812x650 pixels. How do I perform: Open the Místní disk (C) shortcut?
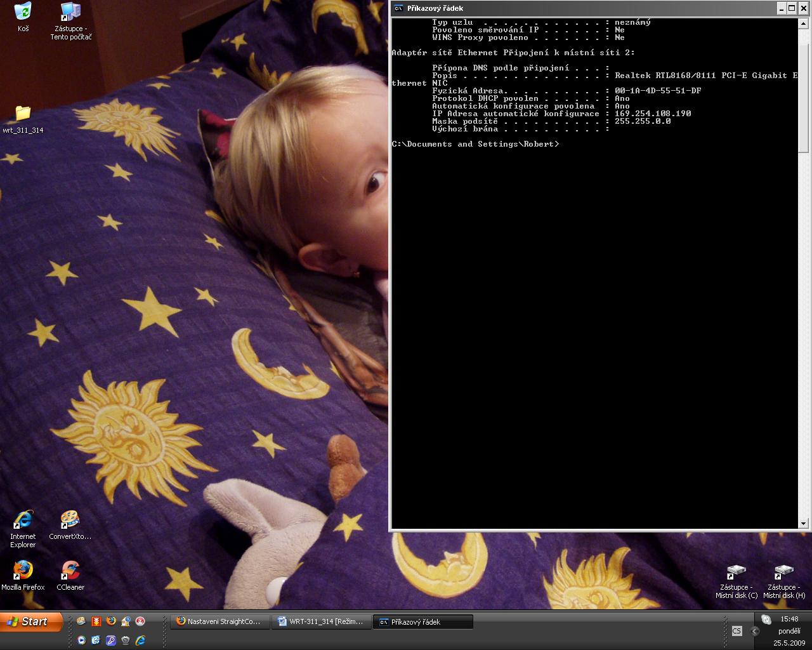pos(737,581)
